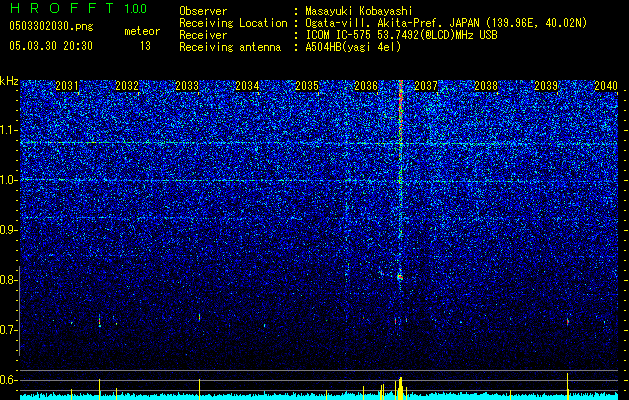Click the 2035 time marker
This screenshot has height=400, width=629.
pos(307,85)
